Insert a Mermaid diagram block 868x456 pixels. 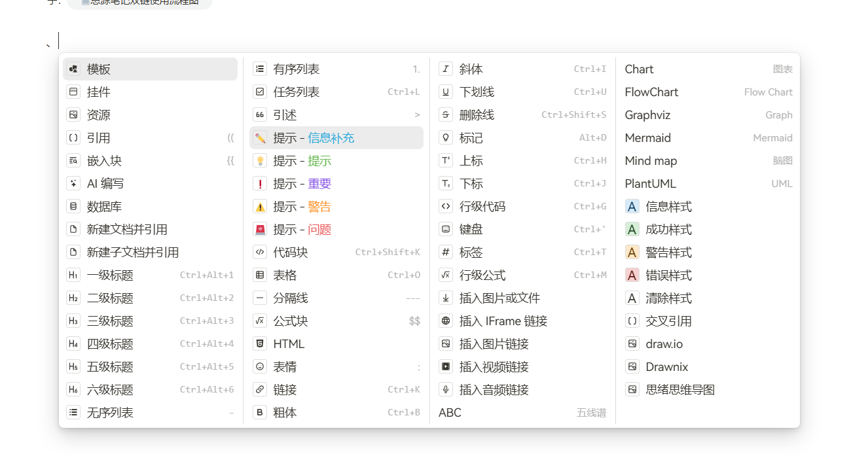(x=647, y=138)
